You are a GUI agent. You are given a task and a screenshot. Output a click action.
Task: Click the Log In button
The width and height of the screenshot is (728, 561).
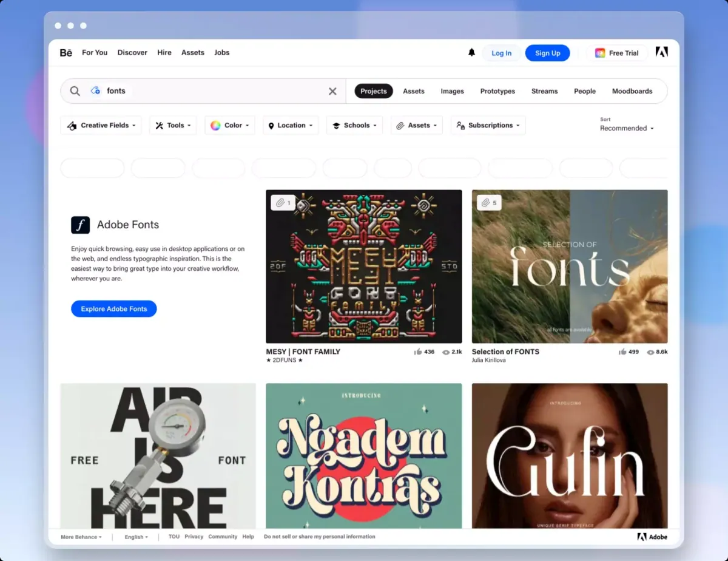[501, 53]
